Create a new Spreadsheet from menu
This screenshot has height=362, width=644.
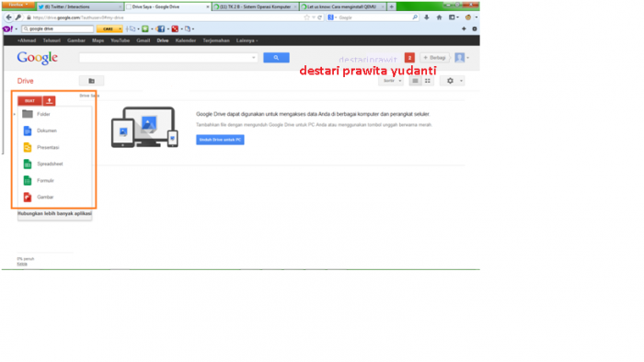50,164
